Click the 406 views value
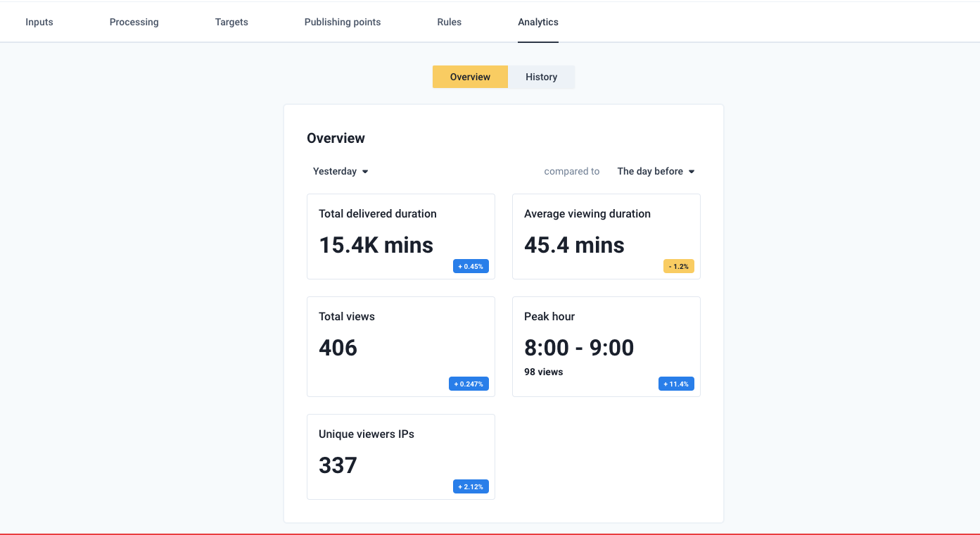This screenshot has width=980, height=535. [338, 348]
